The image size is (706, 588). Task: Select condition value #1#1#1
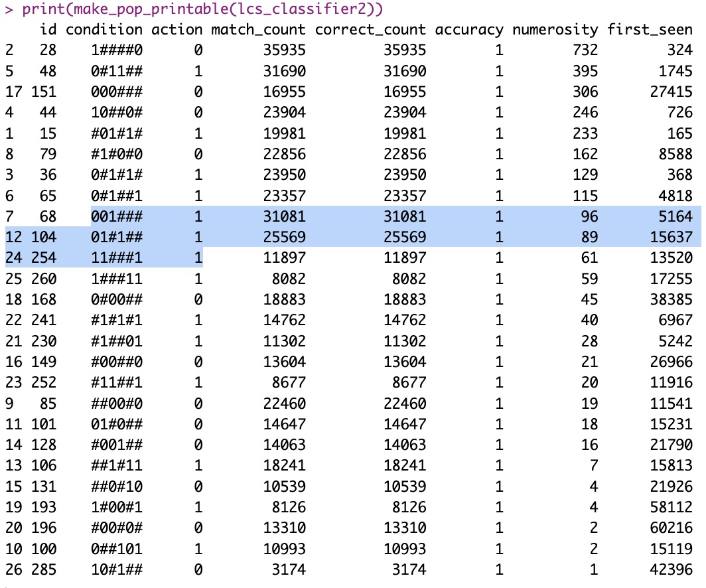[117, 320]
